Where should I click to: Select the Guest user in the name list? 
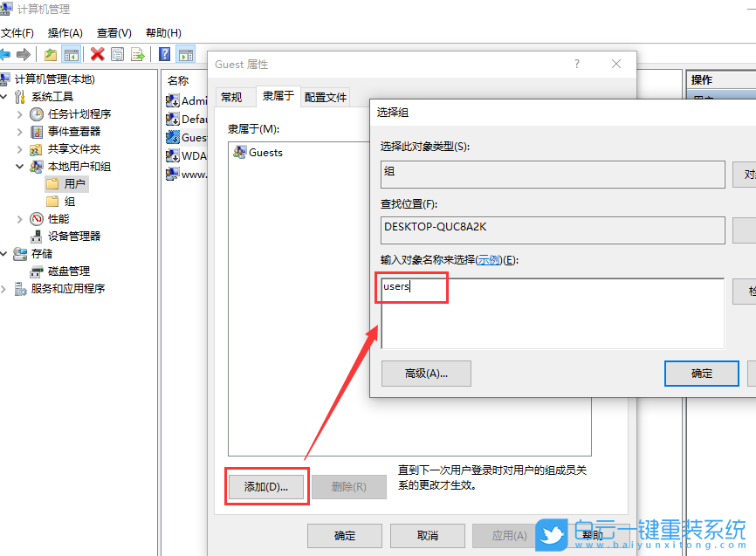tap(190, 137)
